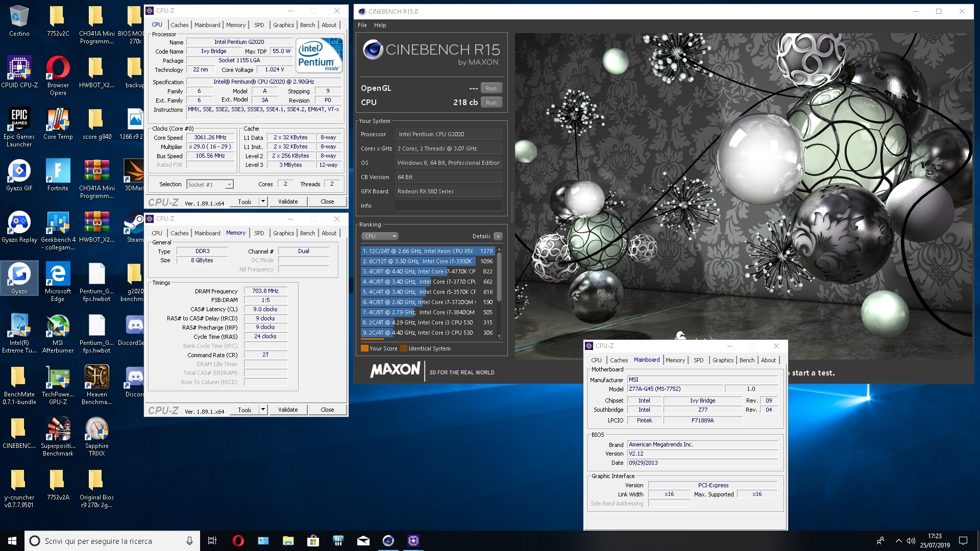Screen dimensions: 980x551
Task: Expand Tools dropdown arrow in top CPU-Z
Action: coord(263,202)
